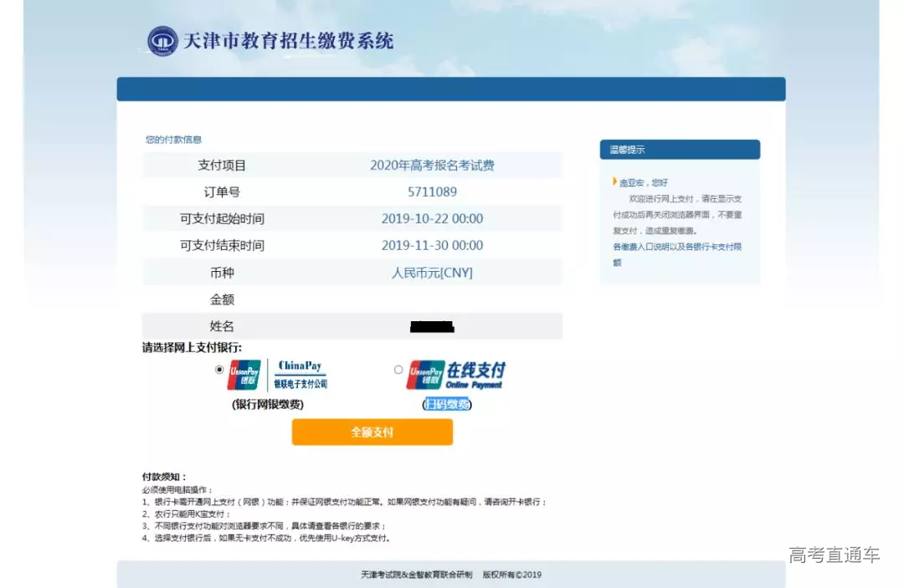Image resolution: width=904 pixels, height=588 pixels.
Task: Click the highlighted 扫码缴费 label
Action: [447, 405]
